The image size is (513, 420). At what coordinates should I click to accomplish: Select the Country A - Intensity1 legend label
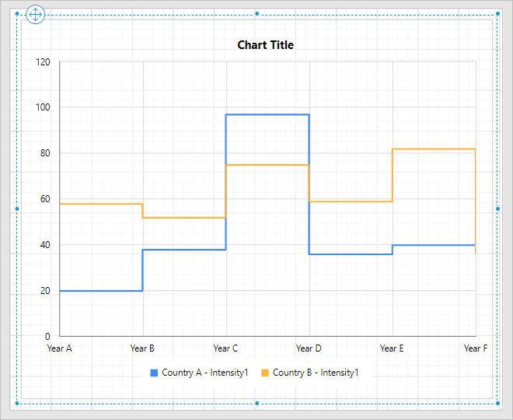(x=205, y=373)
